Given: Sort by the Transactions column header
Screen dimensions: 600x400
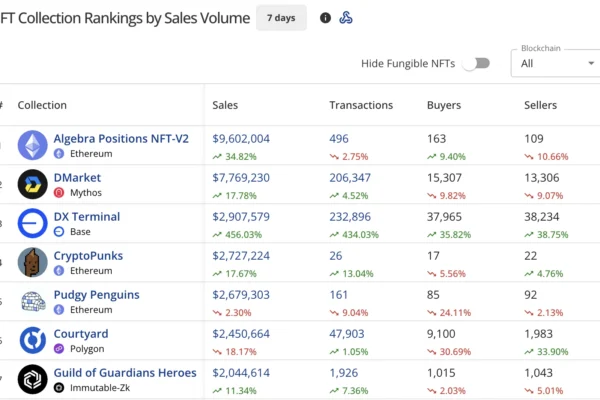Looking at the screenshot, I should tap(361, 105).
